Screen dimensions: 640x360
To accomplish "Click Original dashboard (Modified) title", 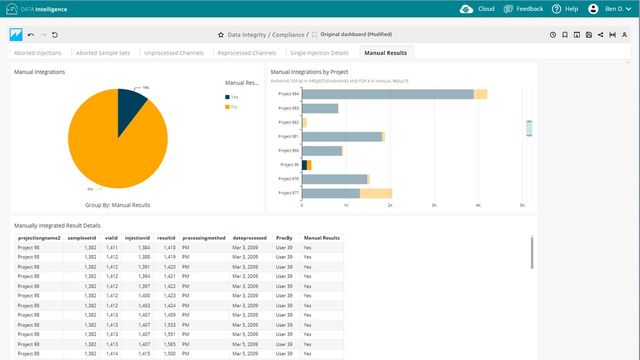I will (x=356, y=35).
